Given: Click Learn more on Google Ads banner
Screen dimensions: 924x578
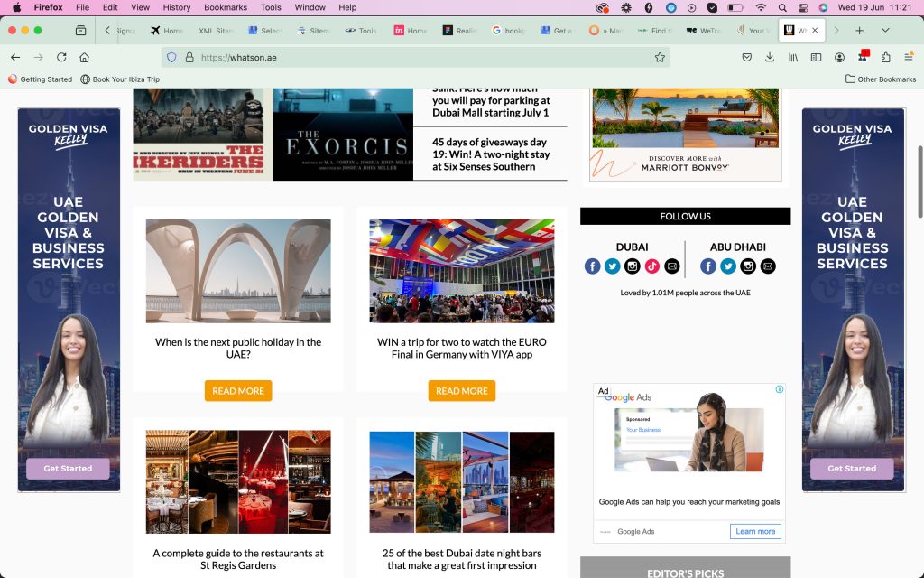Looking at the screenshot, I should 755,531.
